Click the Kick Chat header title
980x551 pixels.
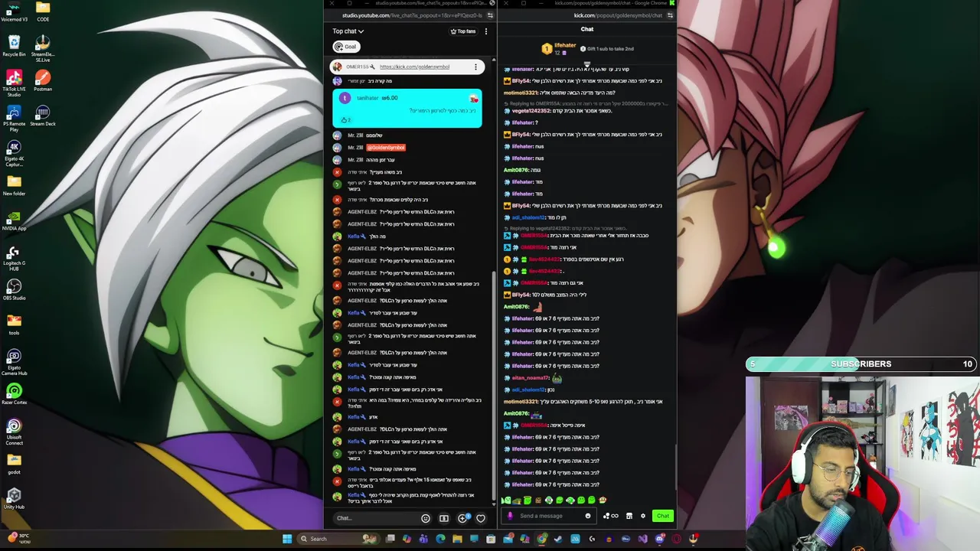pos(586,29)
